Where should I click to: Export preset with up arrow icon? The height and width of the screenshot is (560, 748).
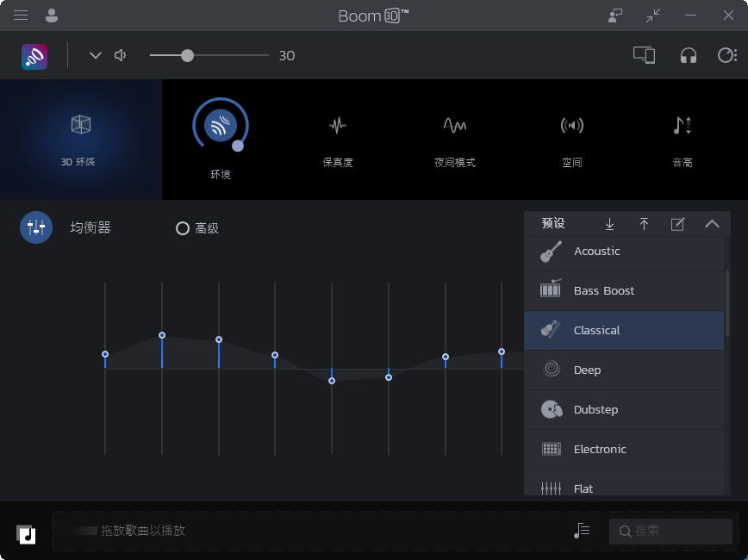coord(644,224)
